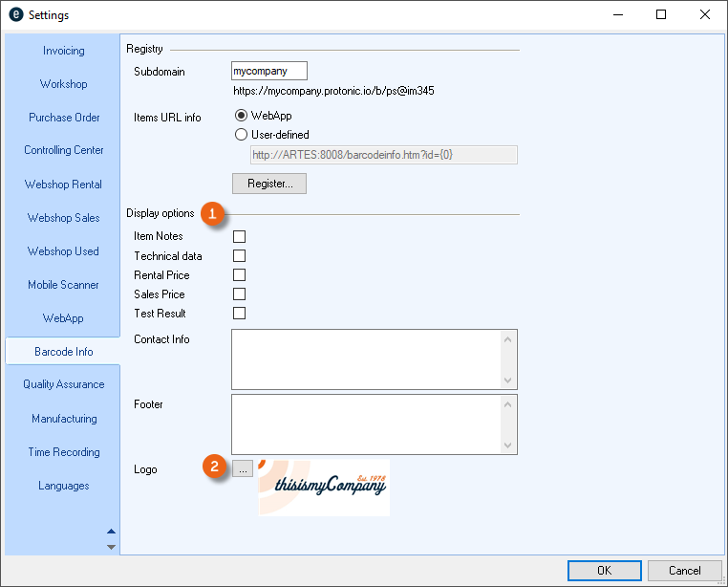The width and height of the screenshot is (728, 587).
Task: Choose User-defined items URL option
Action: click(241, 135)
